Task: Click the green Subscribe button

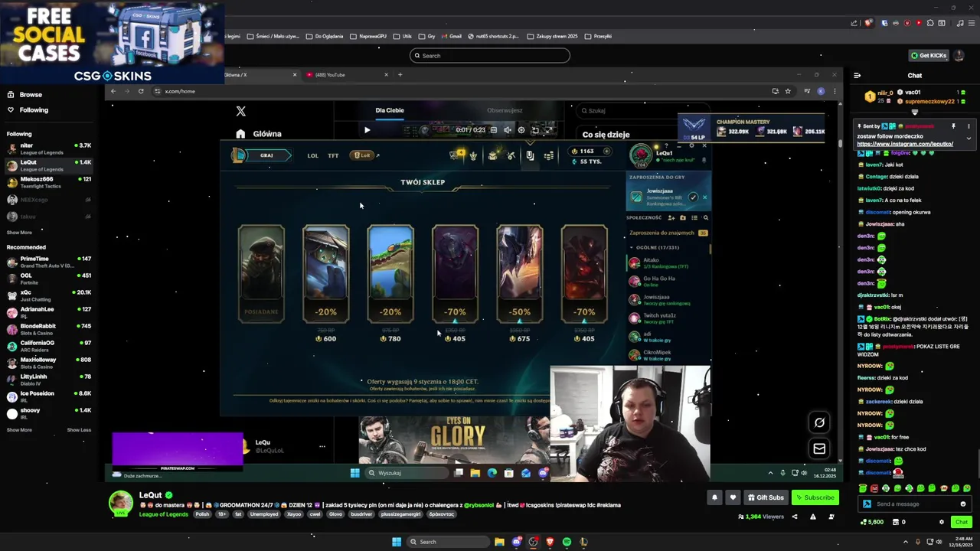Action: pyautogui.click(x=814, y=497)
